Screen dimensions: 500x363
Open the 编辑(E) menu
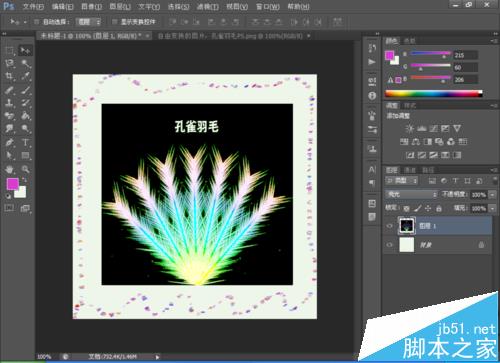[x=63, y=6]
